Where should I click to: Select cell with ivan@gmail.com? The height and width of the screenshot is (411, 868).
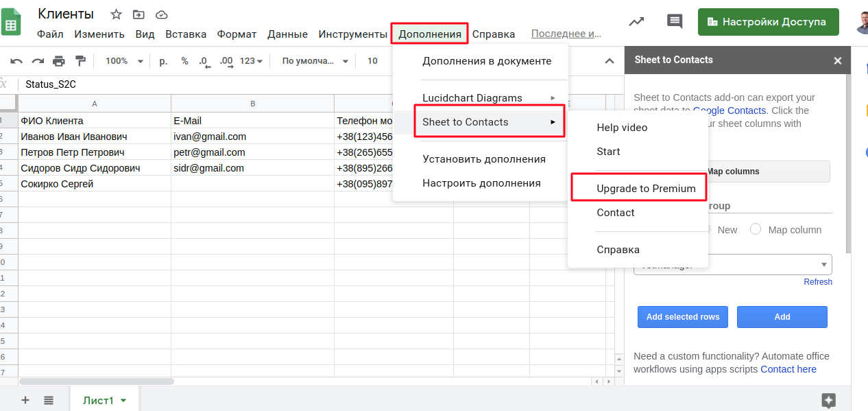click(252, 137)
